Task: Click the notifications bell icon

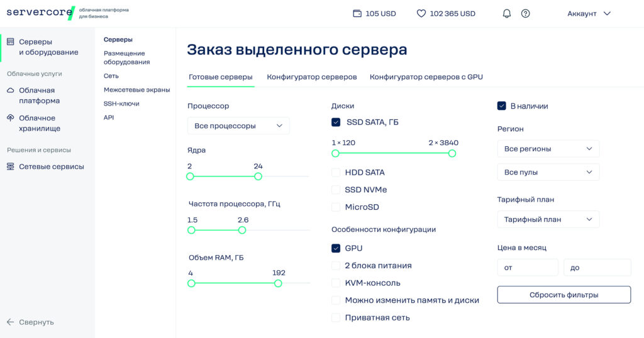Action: [x=507, y=13]
